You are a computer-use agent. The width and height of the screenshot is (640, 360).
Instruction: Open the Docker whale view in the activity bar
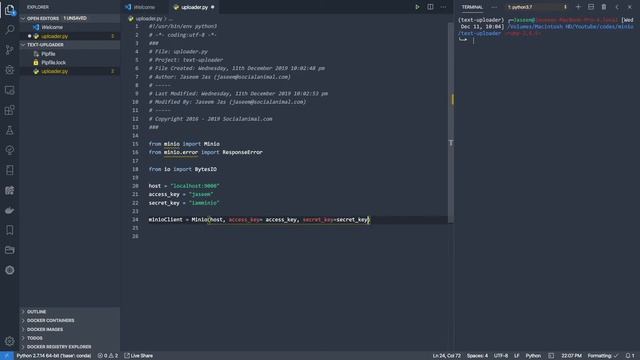(10, 210)
